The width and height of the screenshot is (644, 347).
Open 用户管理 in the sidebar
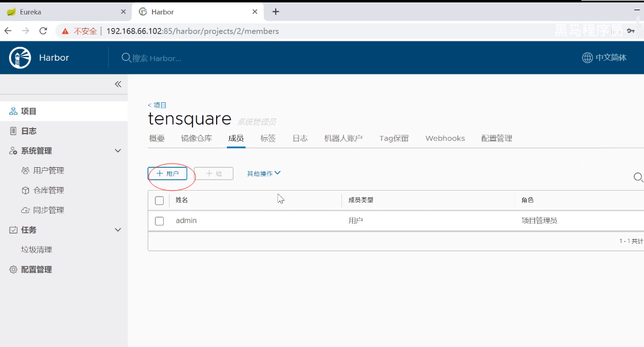49,170
